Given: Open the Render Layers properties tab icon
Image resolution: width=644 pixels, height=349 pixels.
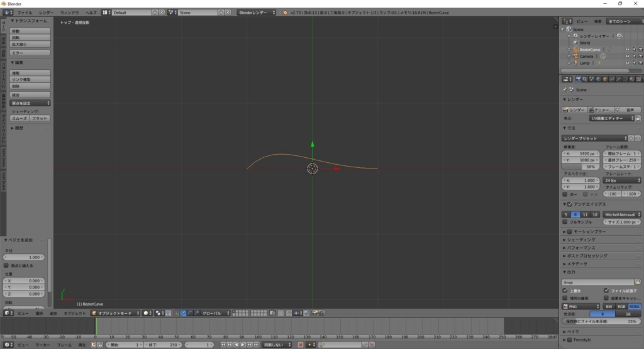Looking at the screenshot, I should click(x=585, y=79).
